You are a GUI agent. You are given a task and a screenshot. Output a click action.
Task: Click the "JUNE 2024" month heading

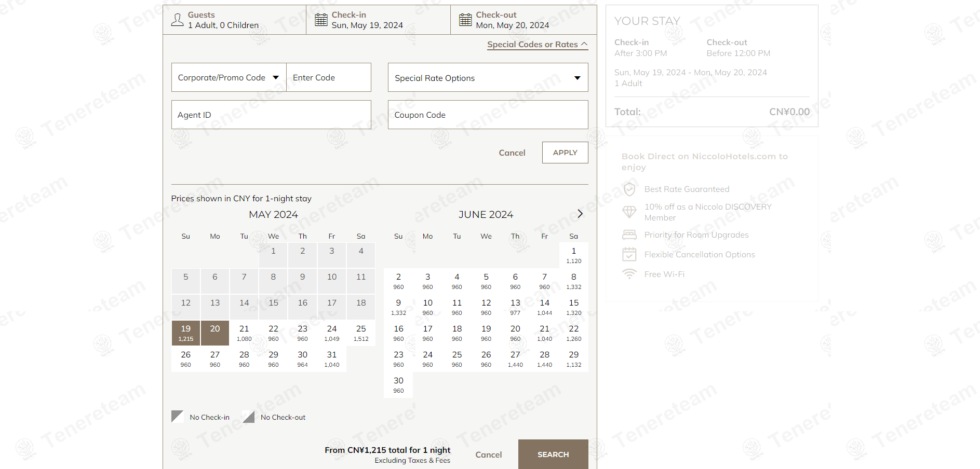click(x=486, y=214)
